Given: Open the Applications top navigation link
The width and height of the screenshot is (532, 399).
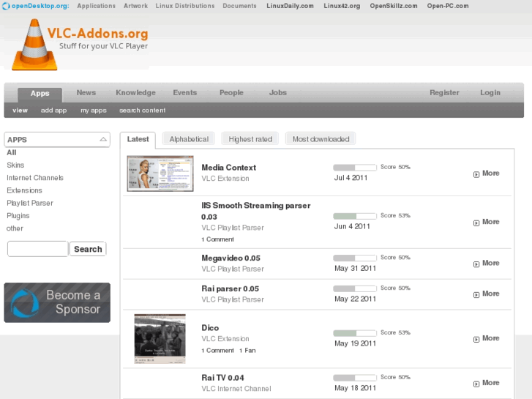Looking at the screenshot, I should pyautogui.click(x=96, y=6).
